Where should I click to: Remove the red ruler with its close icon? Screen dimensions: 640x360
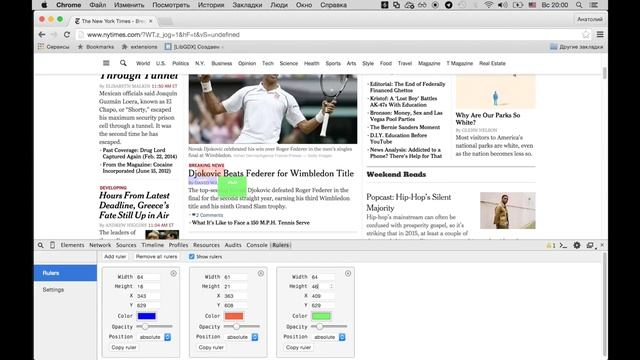pyautogui.click(x=261, y=273)
